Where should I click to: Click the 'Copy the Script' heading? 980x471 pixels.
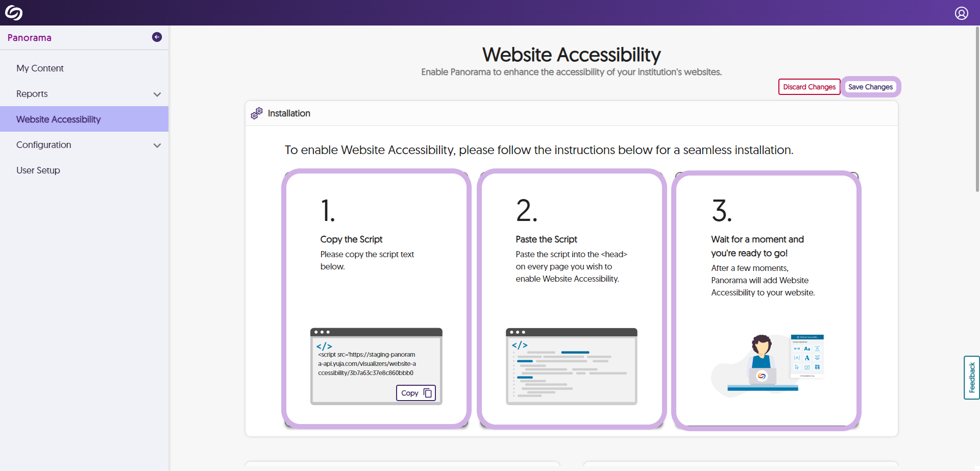351,239
